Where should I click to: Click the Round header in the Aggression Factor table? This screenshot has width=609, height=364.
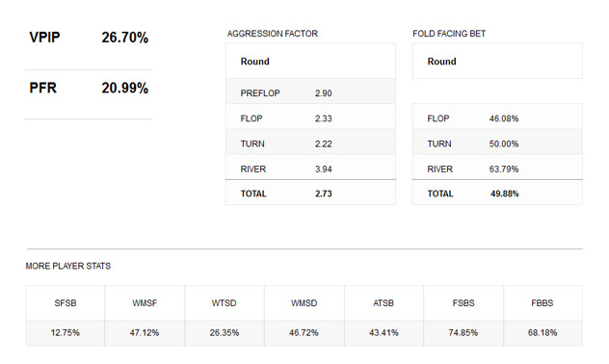pyautogui.click(x=254, y=62)
